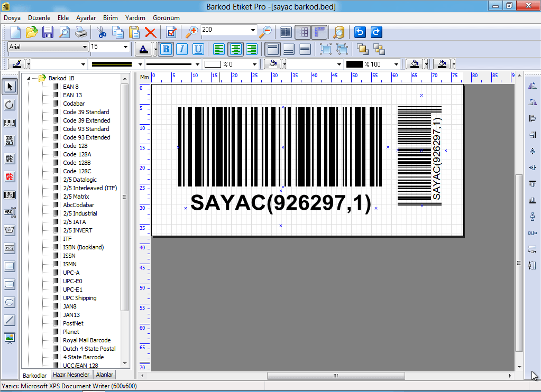Open the Ayarlar menu
The height and width of the screenshot is (392, 541).
click(x=86, y=18)
